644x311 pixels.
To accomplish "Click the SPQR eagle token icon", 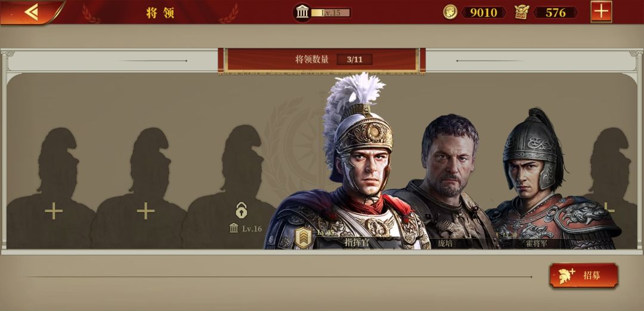I will 522,12.
